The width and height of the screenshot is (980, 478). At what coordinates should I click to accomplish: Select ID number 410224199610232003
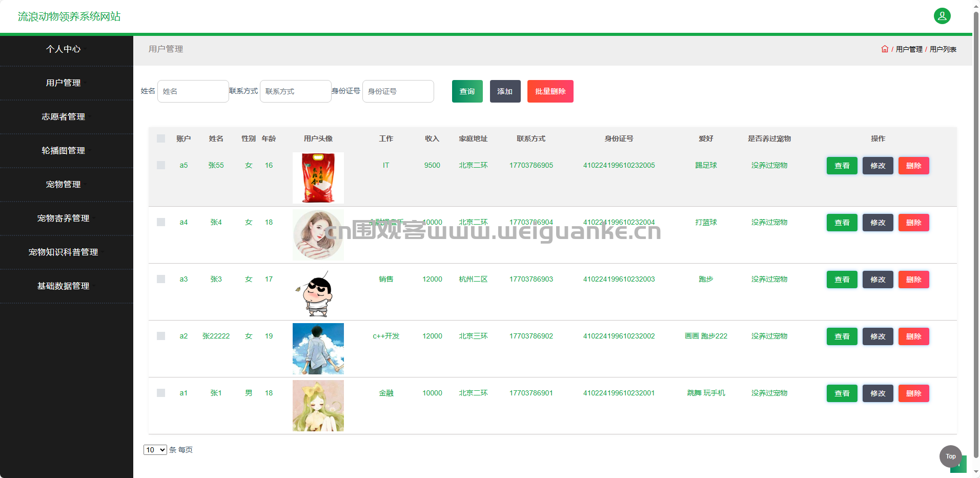[619, 279]
